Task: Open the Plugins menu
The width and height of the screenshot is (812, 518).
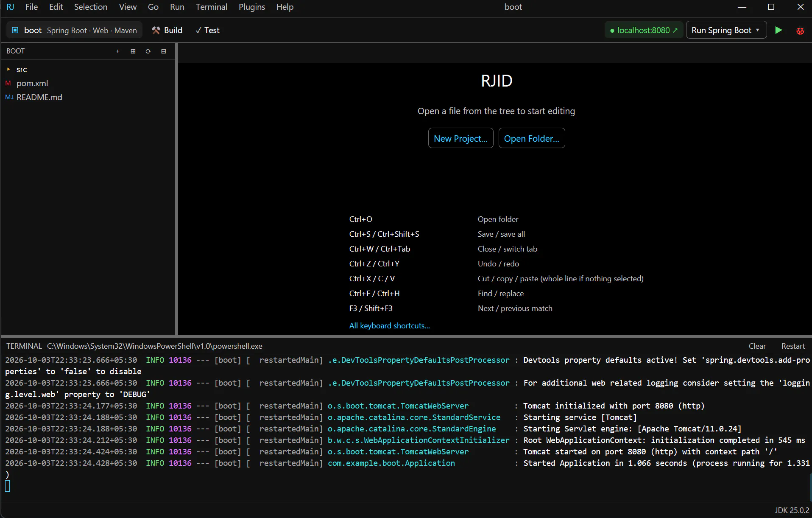Action: coord(252,7)
